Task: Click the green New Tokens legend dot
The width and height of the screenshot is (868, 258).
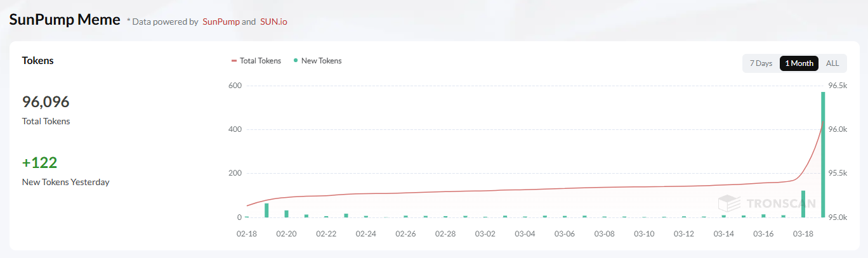Action: (x=296, y=61)
